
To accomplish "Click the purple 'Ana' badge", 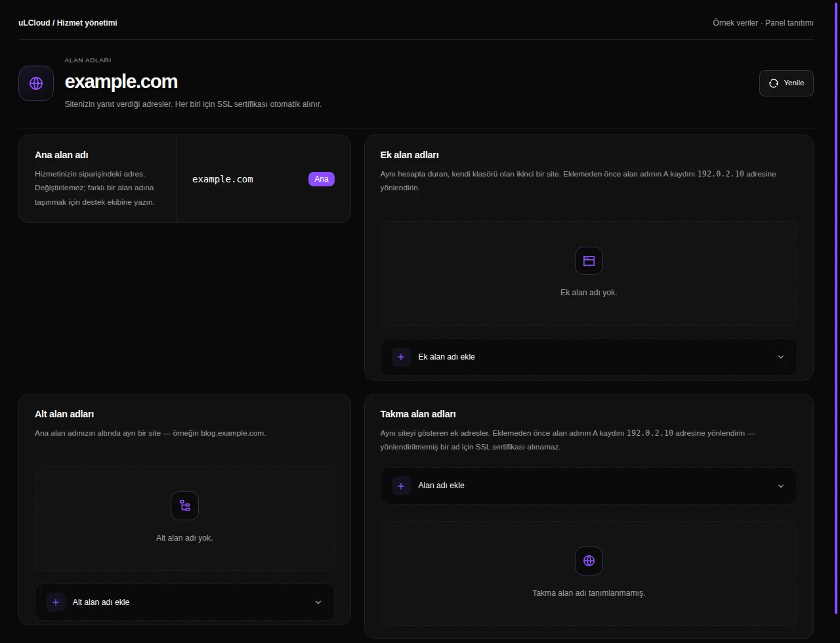I will pos(322,179).
